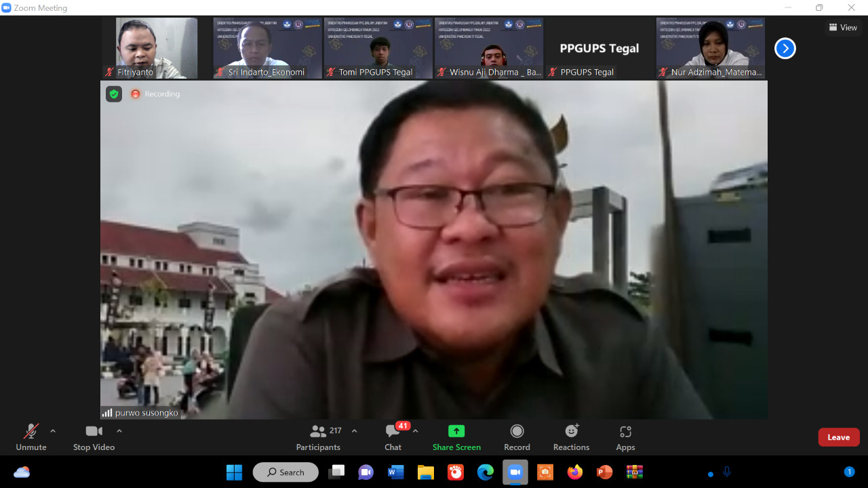Click the taskbar Search box
Image resolution: width=868 pixels, height=488 pixels.
[285, 472]
